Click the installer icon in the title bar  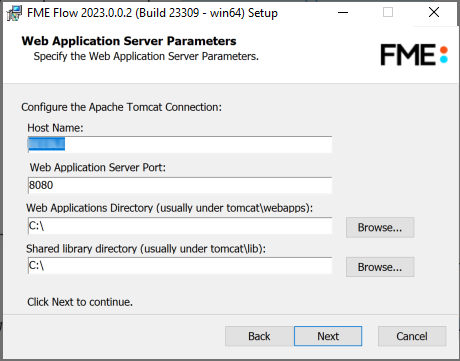(x=14, y=13)
